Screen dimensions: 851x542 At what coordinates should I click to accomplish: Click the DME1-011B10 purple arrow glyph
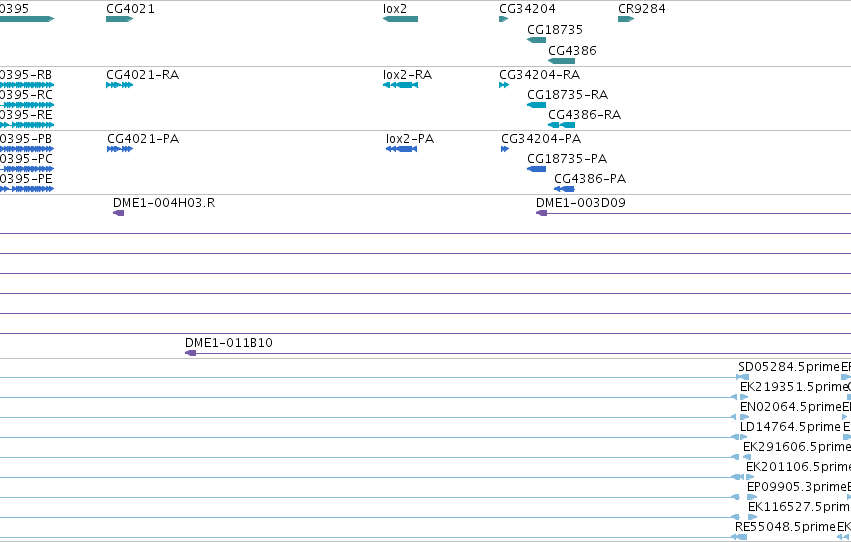[190, 353]
